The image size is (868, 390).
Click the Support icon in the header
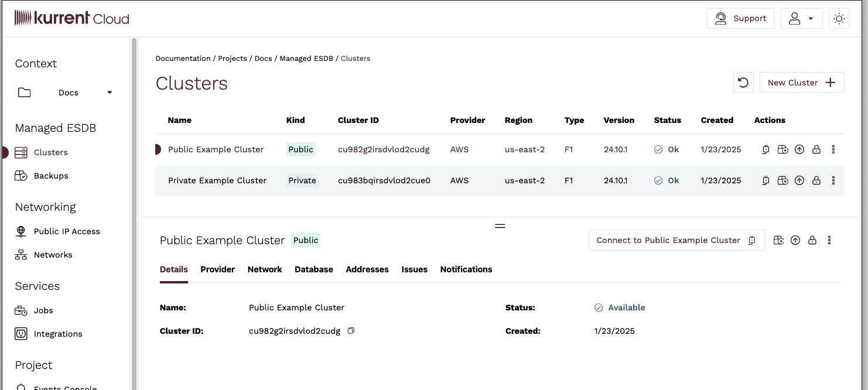pyautogui.click(x=720, y=18)
